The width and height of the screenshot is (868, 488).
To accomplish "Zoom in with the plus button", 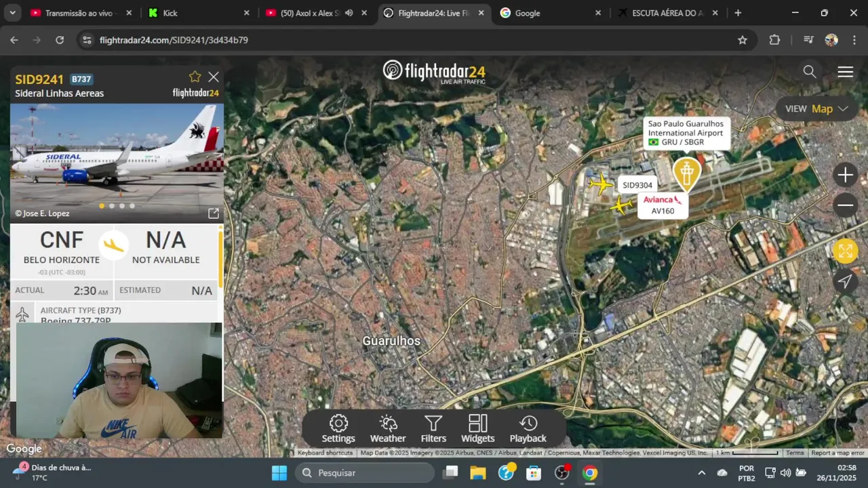I will (845, 176).
